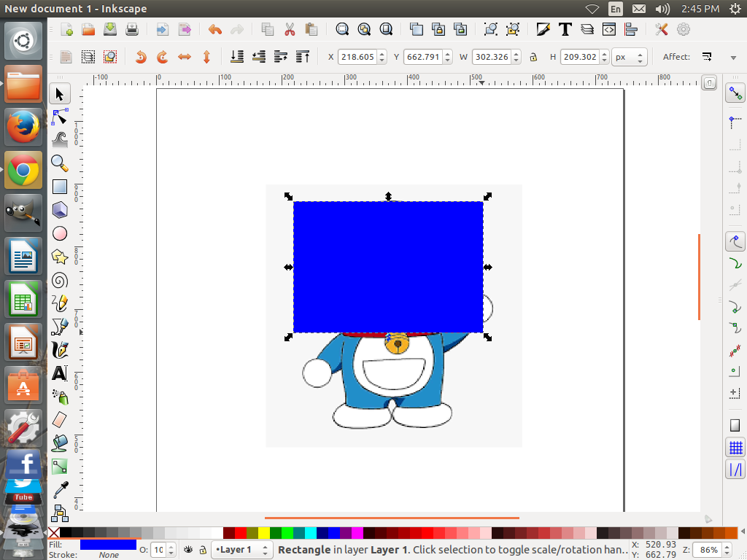This screenshot has height=560, width=747.
Task: Activate the Gradient tool
Action: 60,467
